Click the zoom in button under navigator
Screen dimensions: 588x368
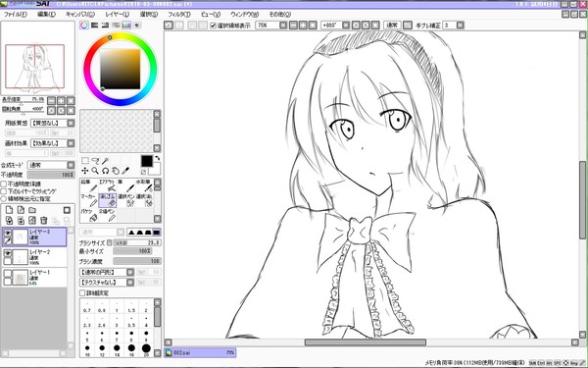(61, 100)
